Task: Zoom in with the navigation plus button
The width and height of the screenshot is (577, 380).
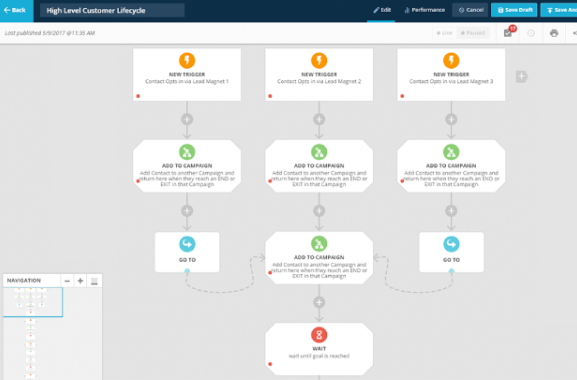Action: pos(80,281)
